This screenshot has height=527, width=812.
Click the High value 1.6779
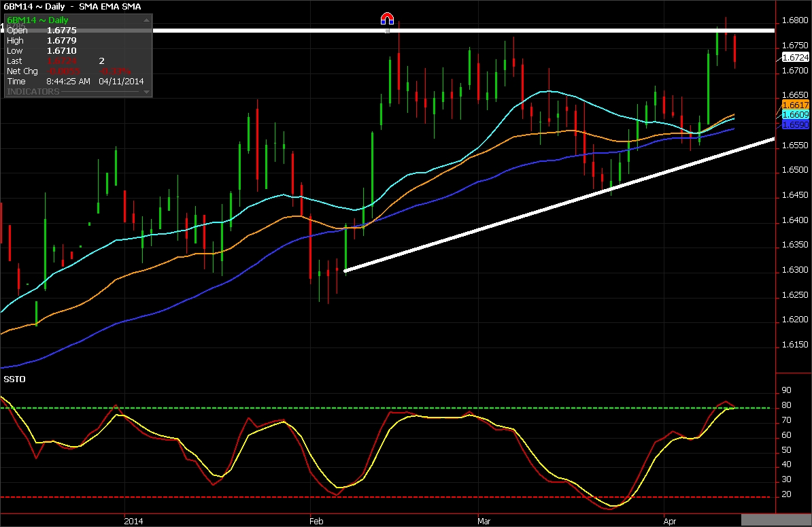coord(62,40)
